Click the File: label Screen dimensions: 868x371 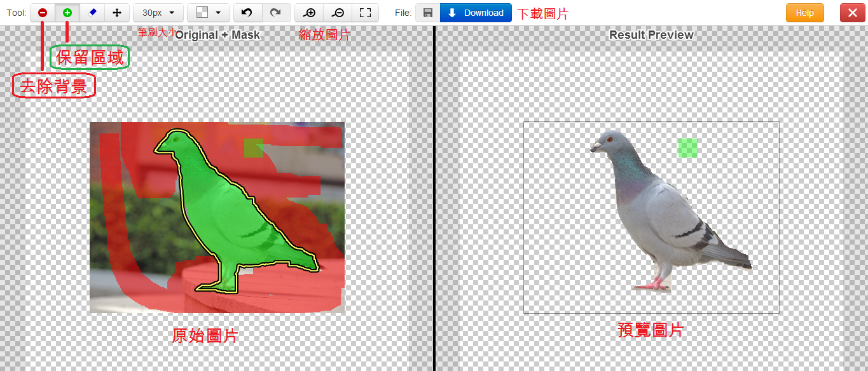(403, 13)
